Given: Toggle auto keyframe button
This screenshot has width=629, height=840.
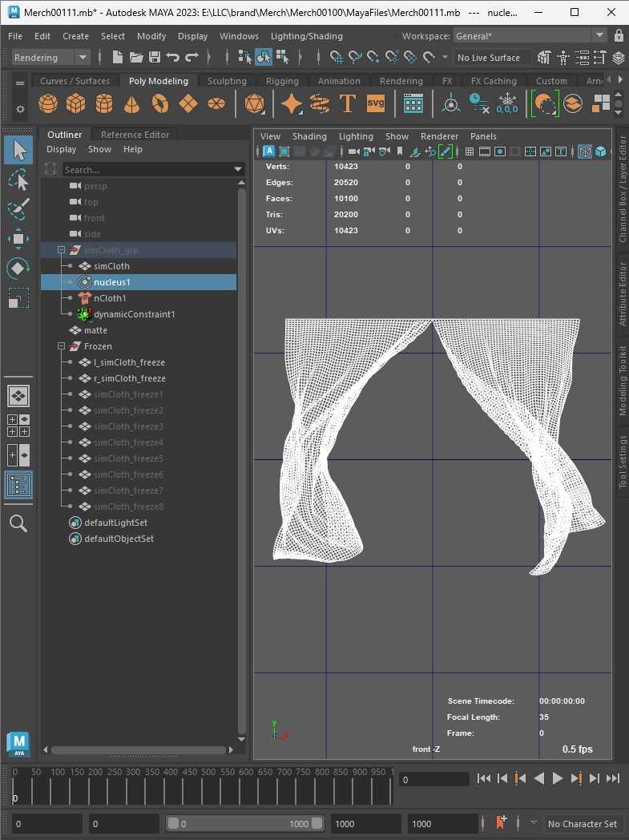Looking at the screenshot, I should point(502,822).
